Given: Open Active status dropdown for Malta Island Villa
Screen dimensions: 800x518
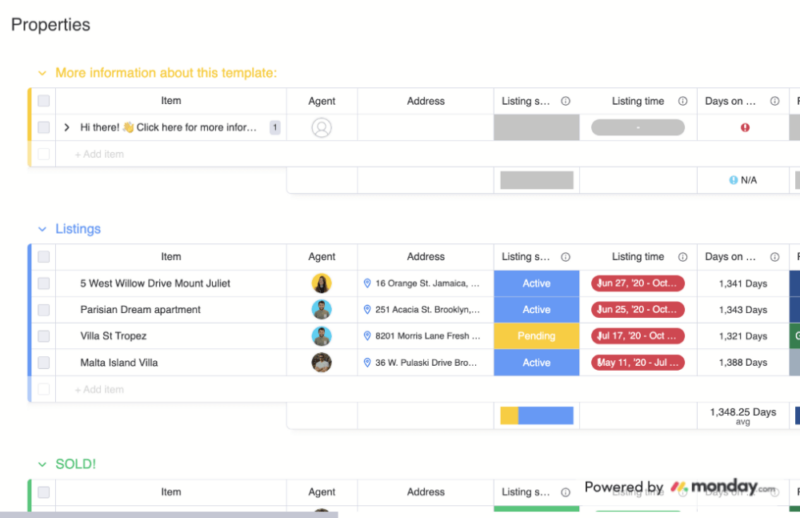Looking at the screenshot, I should point(536,362).
